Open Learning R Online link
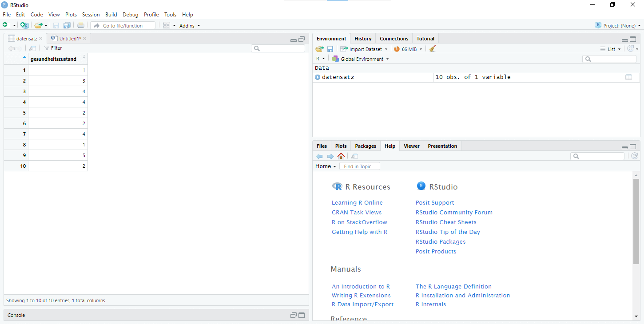The height and width of the screenshot is (324, 644). coord(357,202)
